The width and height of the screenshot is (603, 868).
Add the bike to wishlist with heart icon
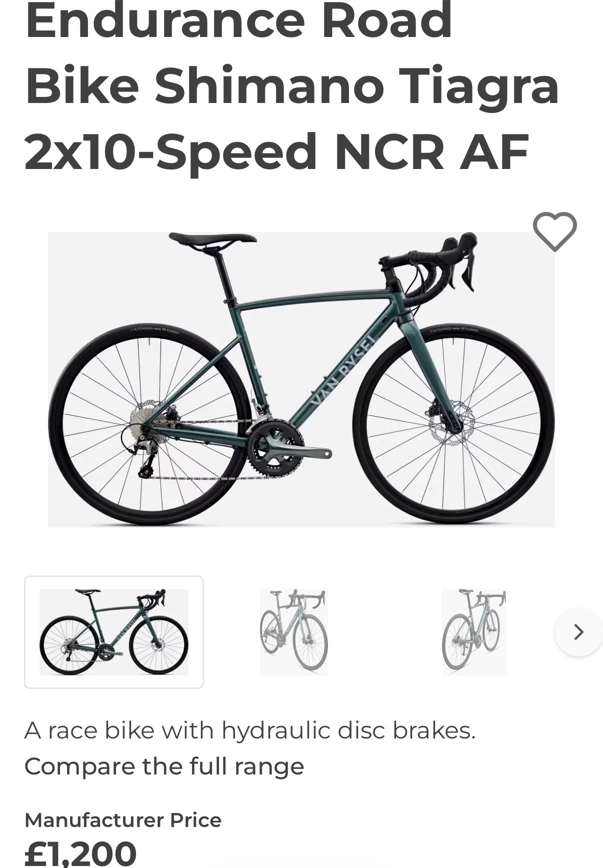click(554, 231)
